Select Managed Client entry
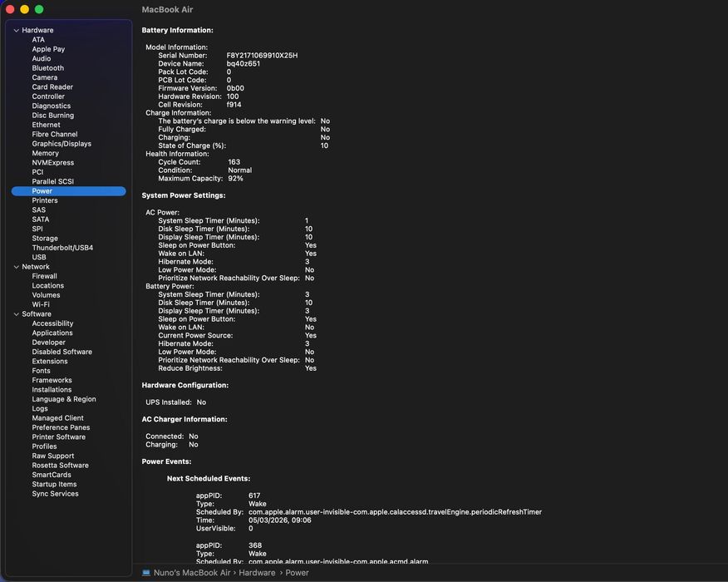Viewport: 728px width, 582px height. pos(57,418)
